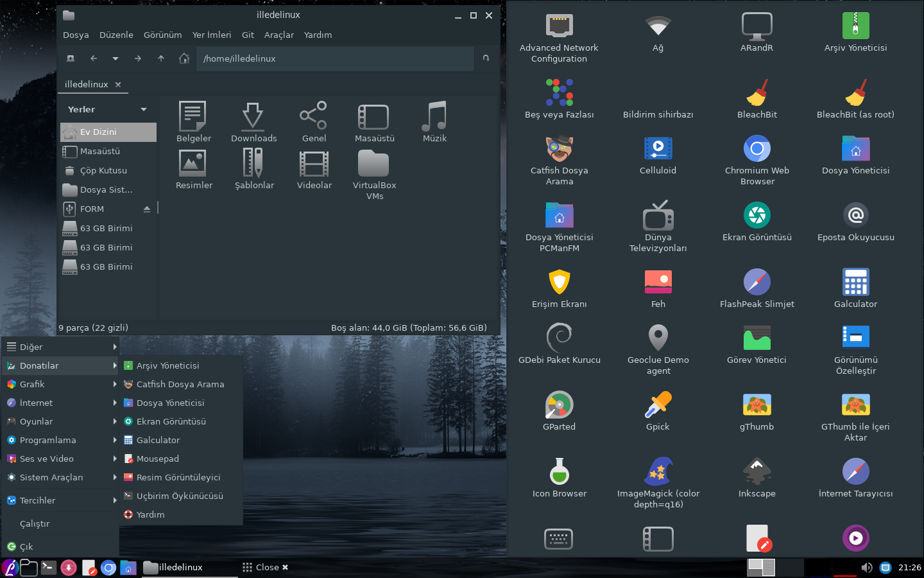Click the start menu logo button
Image resolution: width=924 pixels, height=578 pixels.
click(x=10, y=568)
